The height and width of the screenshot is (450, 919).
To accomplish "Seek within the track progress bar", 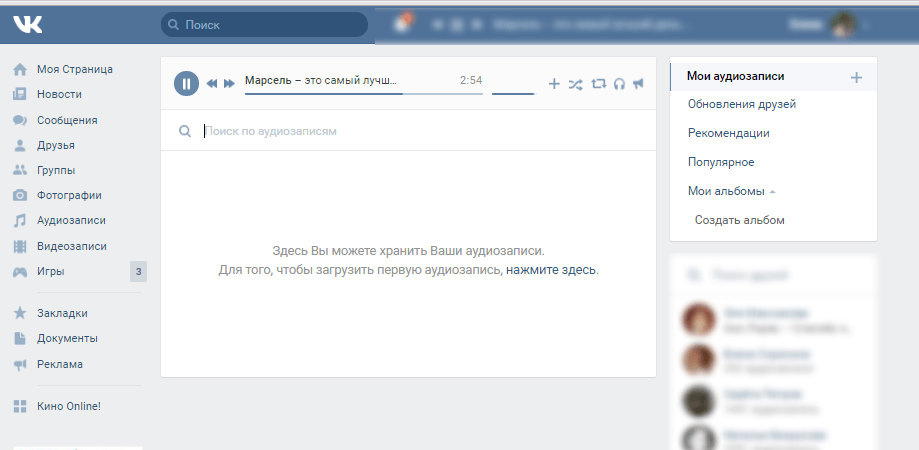I will coord(363,93).
